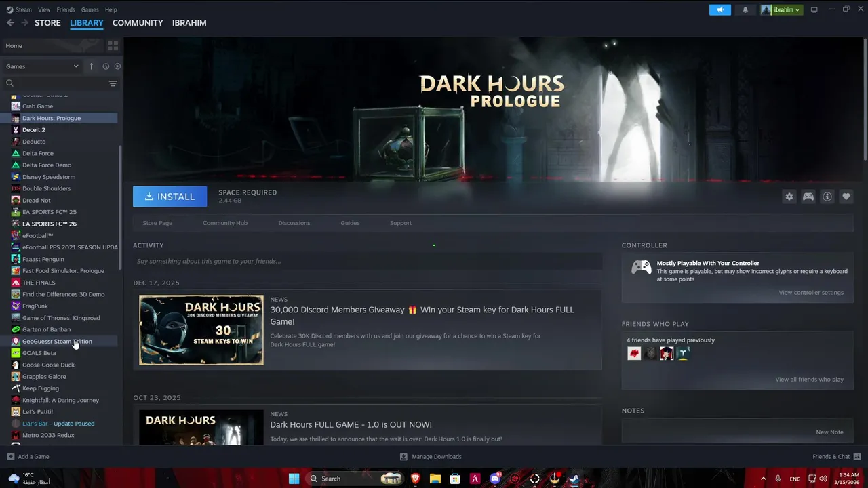The image size is (868, 488).
Task: Expand the Games filter dropdown
Action: 42,66
